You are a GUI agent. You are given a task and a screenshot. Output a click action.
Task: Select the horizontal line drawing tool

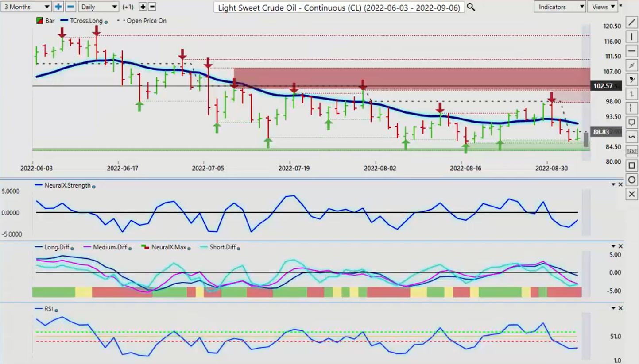631,51
